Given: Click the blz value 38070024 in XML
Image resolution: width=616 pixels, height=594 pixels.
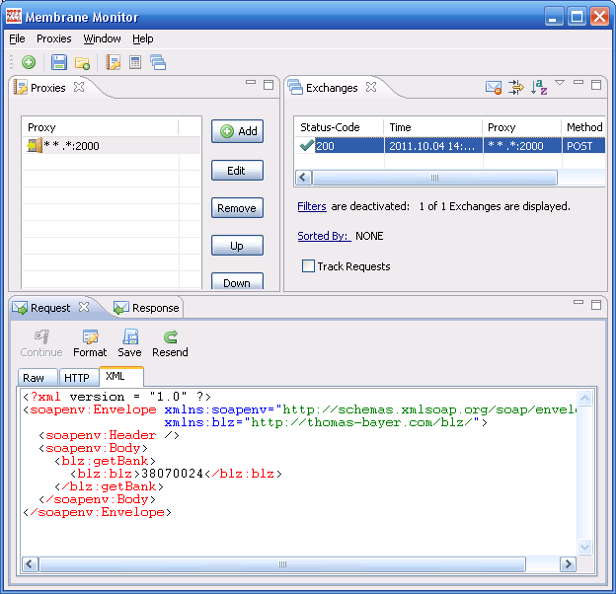Looking at the screenshot, I should pos(172,474).
